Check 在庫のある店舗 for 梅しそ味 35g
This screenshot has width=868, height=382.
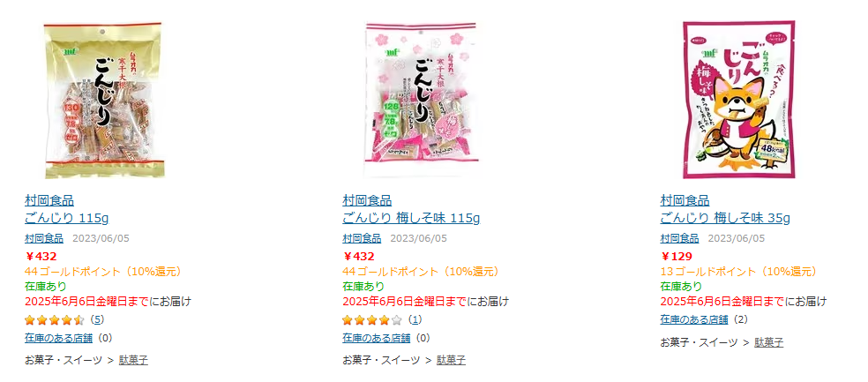click(x=694, y=319)
